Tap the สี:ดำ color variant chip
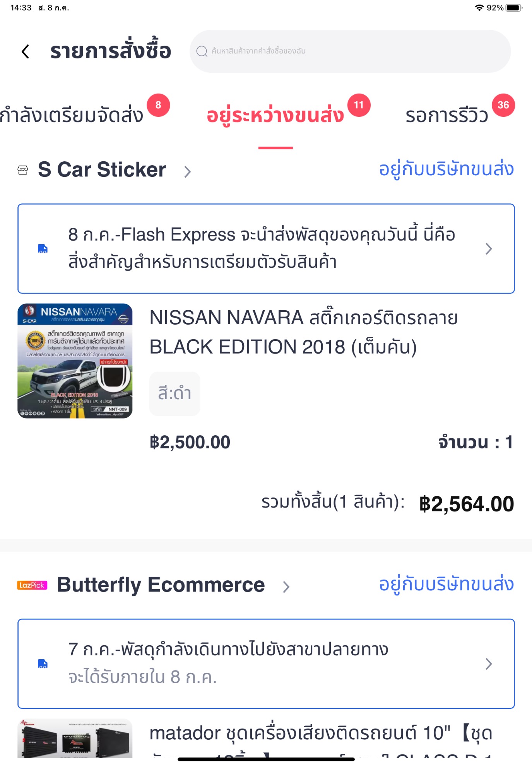 pos(175,394)
